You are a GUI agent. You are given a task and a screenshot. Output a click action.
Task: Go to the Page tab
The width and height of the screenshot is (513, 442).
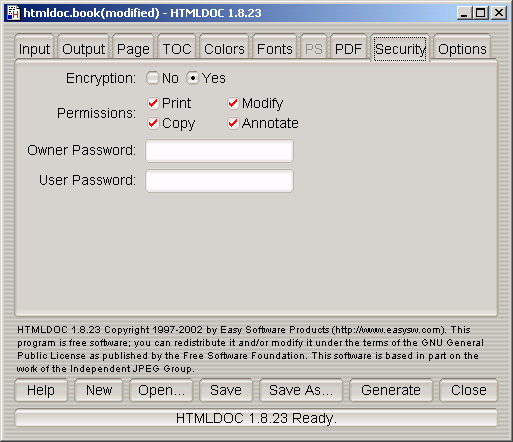[133, 48]
